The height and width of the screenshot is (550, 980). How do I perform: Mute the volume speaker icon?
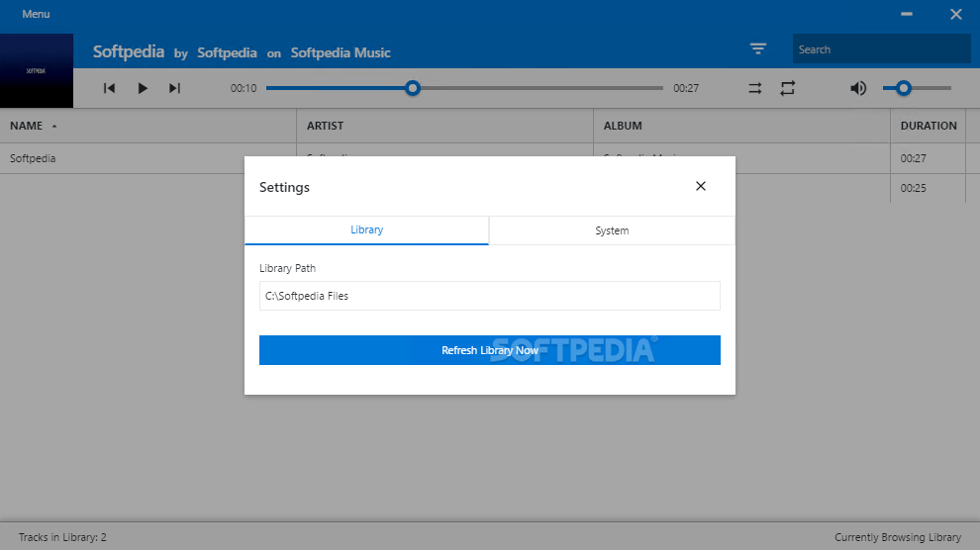coord(858,88)
